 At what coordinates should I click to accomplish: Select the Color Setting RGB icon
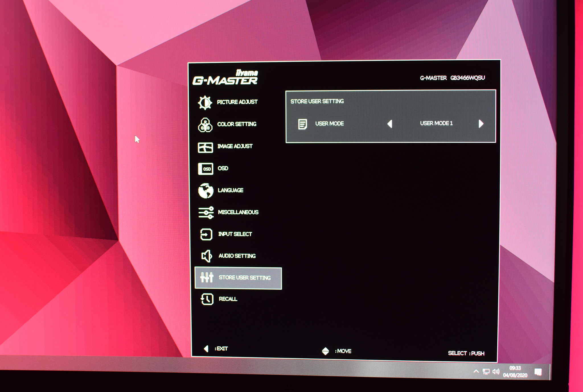(205, 125)
